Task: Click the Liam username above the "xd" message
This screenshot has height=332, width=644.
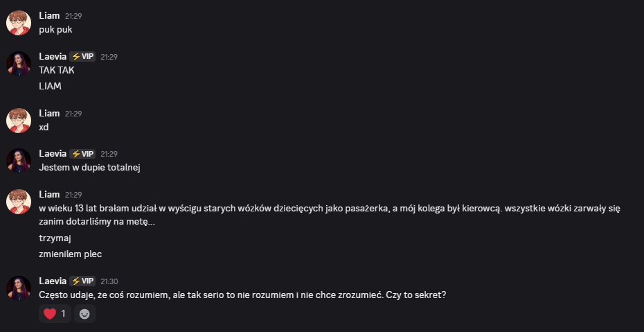Action: tap(49, 113)
